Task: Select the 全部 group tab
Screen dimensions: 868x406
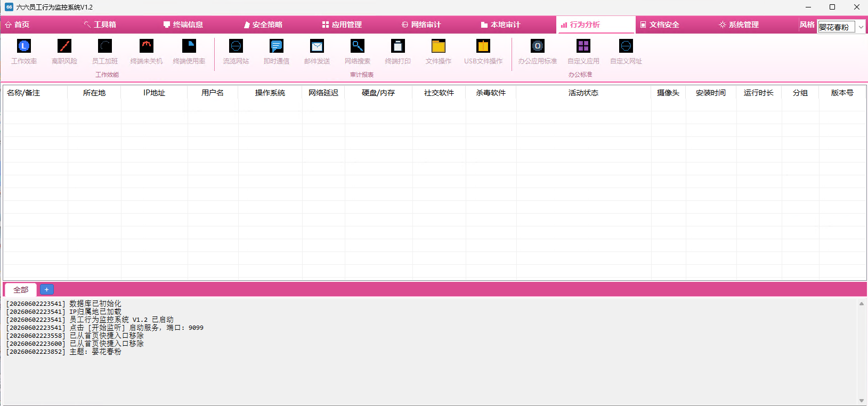Action: [x=21, y=290]
